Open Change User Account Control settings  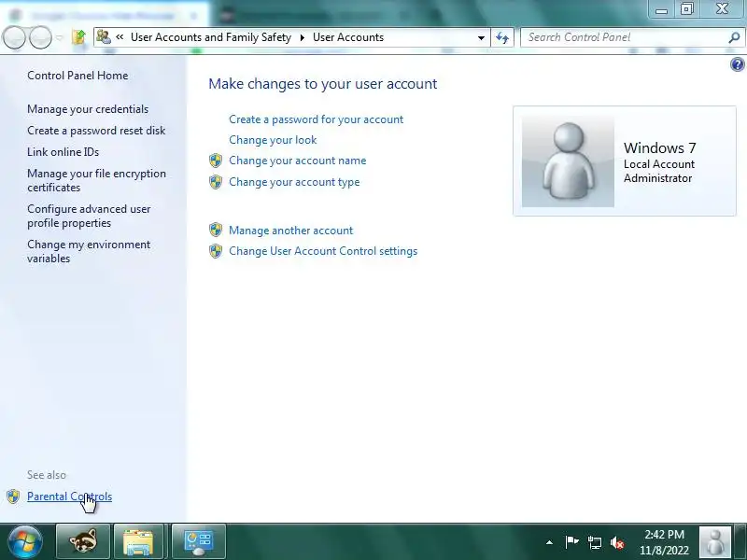pyautogui.click(x=323, y=251)
